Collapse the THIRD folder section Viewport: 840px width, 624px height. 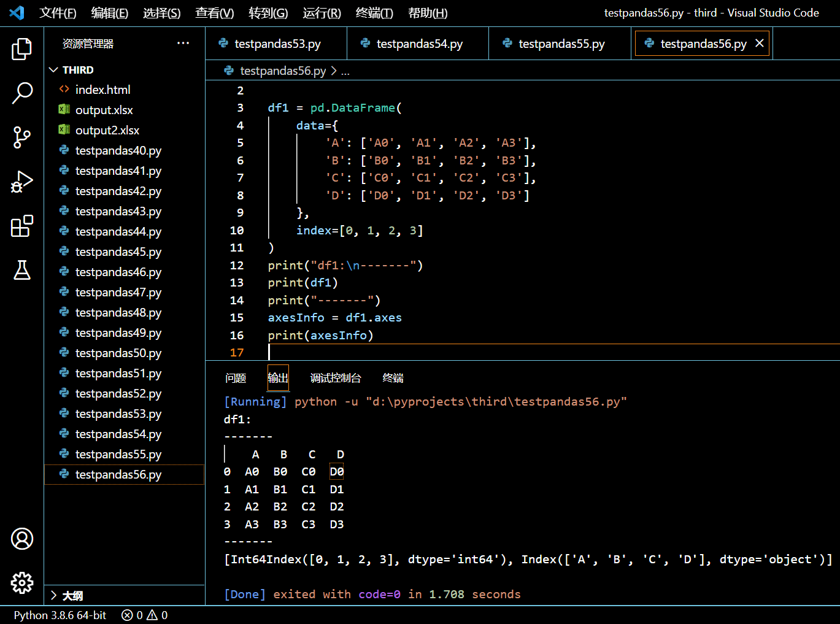pyautogui.click(x=53, y=70)
